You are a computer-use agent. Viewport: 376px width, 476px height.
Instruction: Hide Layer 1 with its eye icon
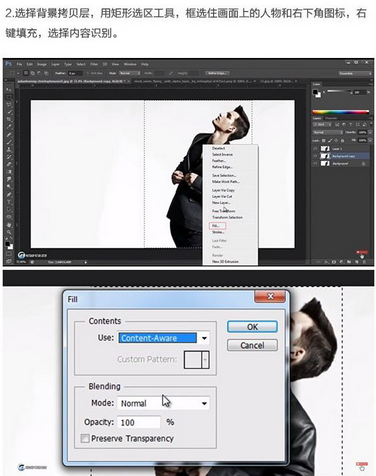tap(315, 149)
